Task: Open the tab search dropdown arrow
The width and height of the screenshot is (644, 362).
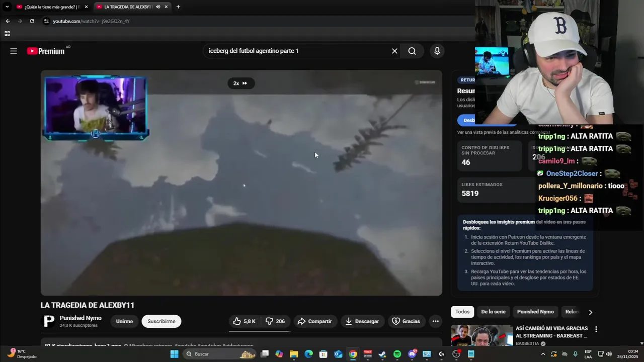Action: pyautogui.click(x=7, y=7)
